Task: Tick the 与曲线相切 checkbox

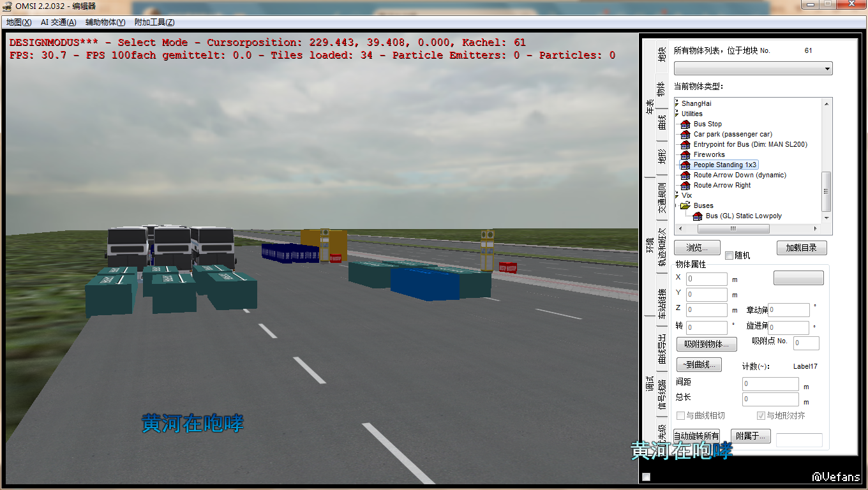Action: tap(680, 416)
